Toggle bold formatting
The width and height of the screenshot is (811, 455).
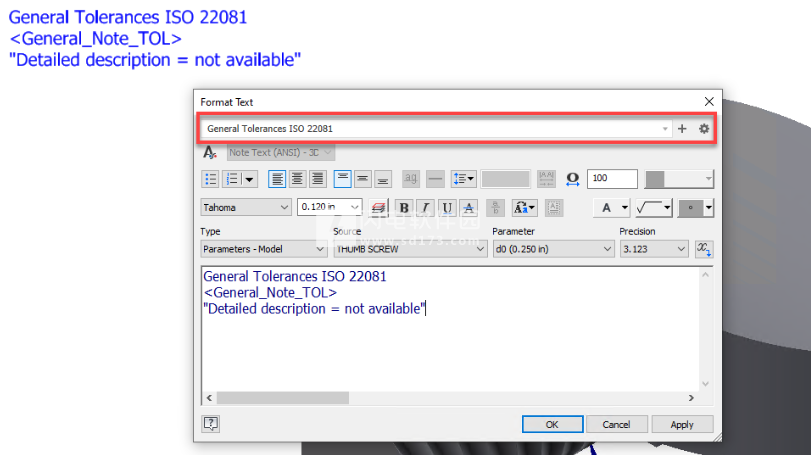click(404, 208)
